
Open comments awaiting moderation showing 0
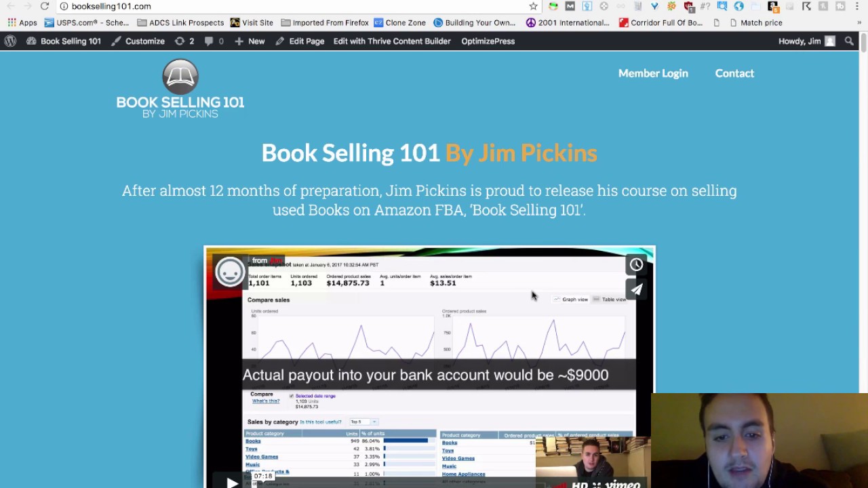coord(214,41)
